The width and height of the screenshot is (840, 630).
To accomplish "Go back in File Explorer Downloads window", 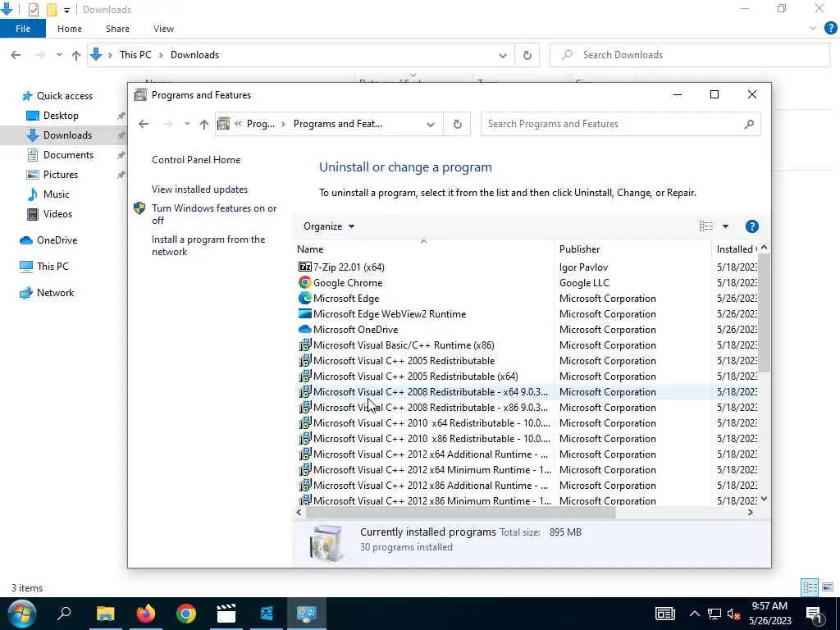I will click(16, 55).
